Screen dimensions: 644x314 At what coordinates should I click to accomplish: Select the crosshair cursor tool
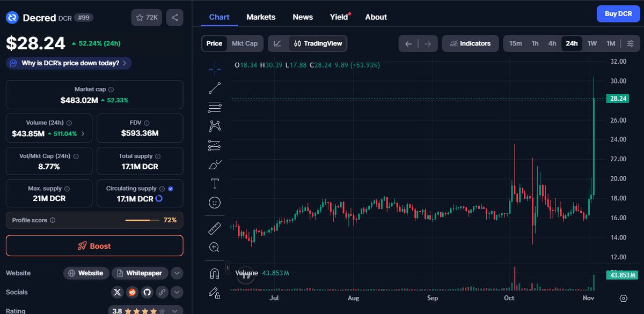tap(215, 68)
